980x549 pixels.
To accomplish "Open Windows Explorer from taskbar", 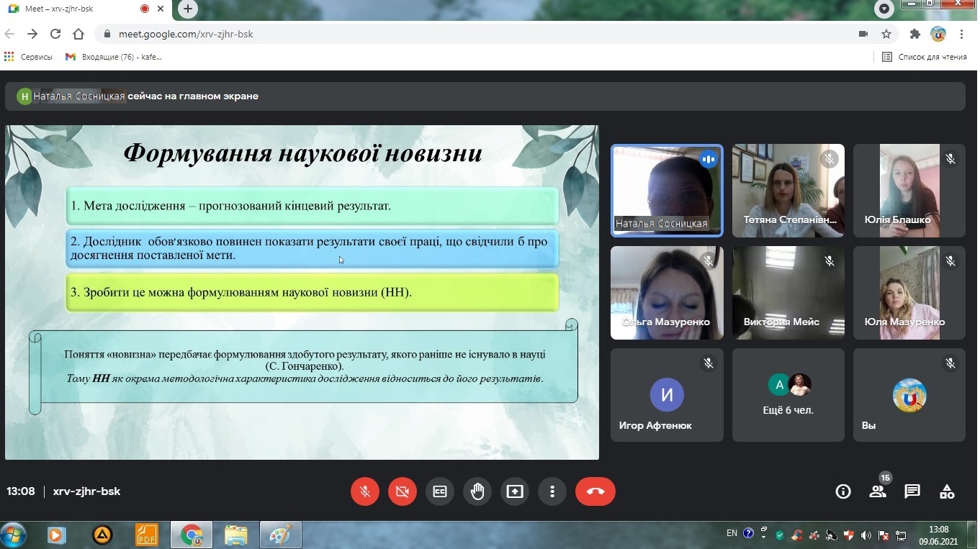I will click(236, 535).
